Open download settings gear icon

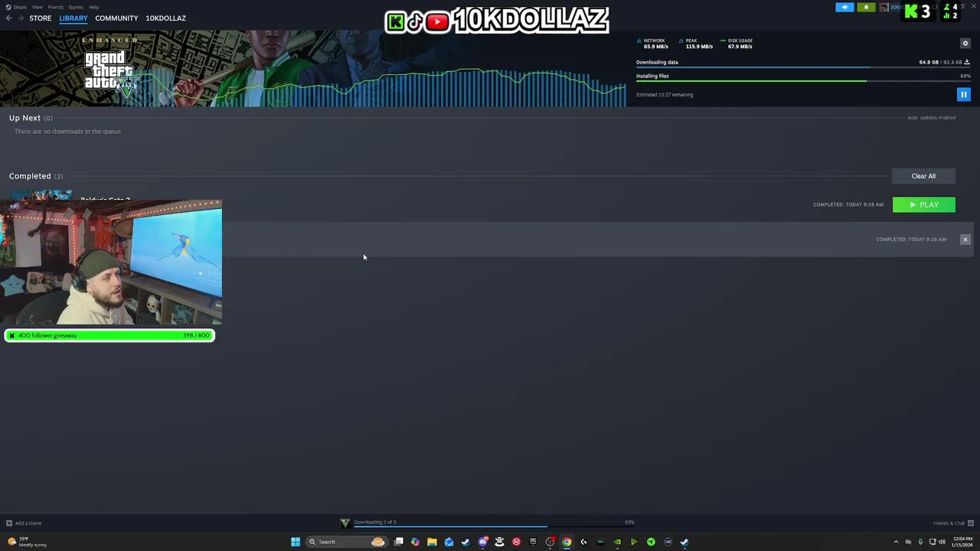[x=965, y=43]
